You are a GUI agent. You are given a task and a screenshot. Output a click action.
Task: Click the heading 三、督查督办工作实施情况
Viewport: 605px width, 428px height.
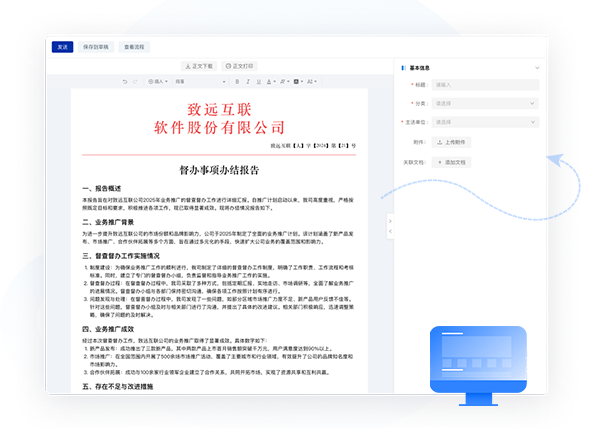pyautogui.click(x=121, y=256)
